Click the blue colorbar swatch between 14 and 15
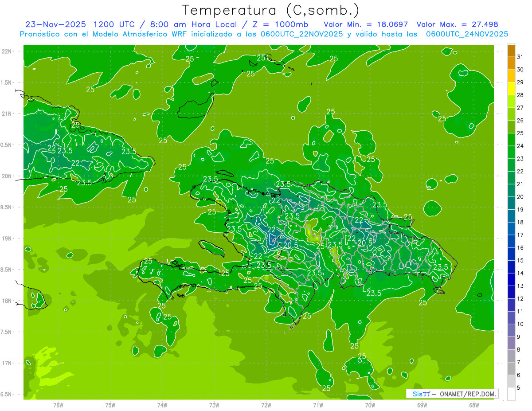 (511, 267)
